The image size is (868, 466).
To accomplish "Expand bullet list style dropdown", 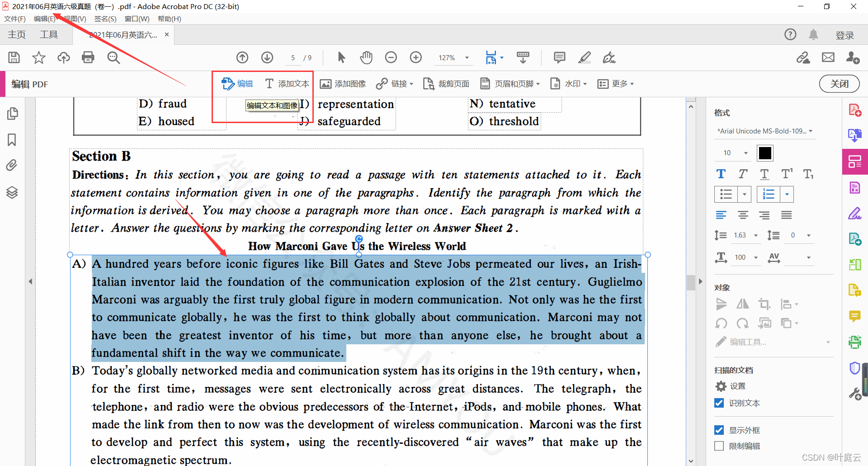I will pyautogui.click(x=744, y=195).
